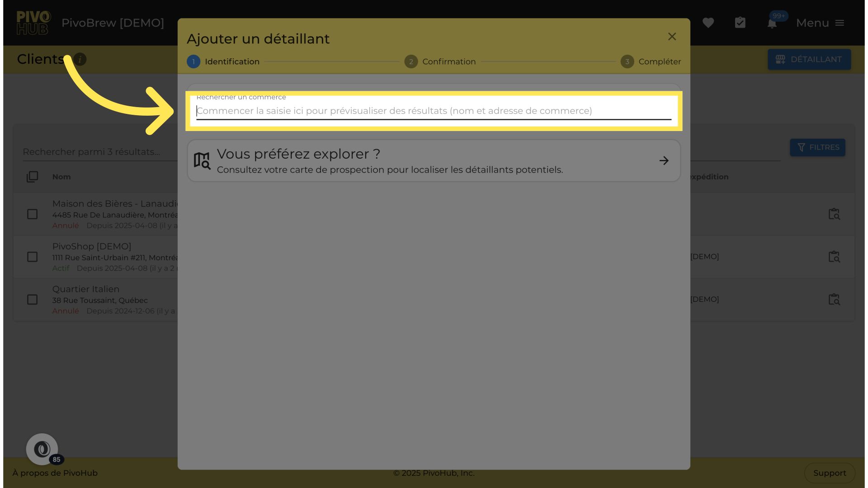Focus the Rechercher un commerce field
This screenshot has height=488, width=868.
point(434,111)
